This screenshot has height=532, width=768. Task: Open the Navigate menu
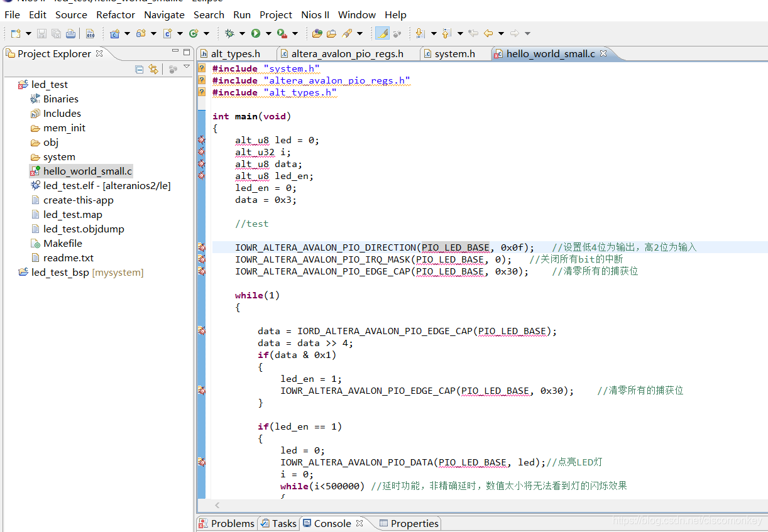(165, 14)
